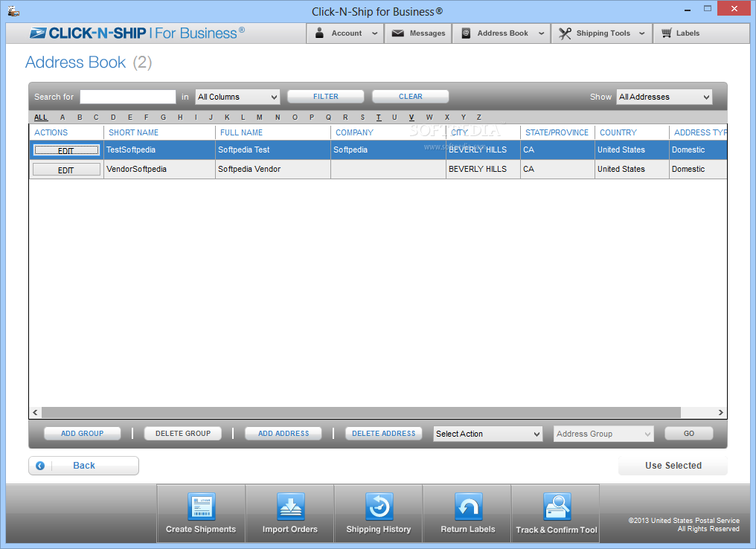Screen dimensions: 756x549
Task: Select the VendorSoftpedia short name cell
Action: click(x=159, y=169)
